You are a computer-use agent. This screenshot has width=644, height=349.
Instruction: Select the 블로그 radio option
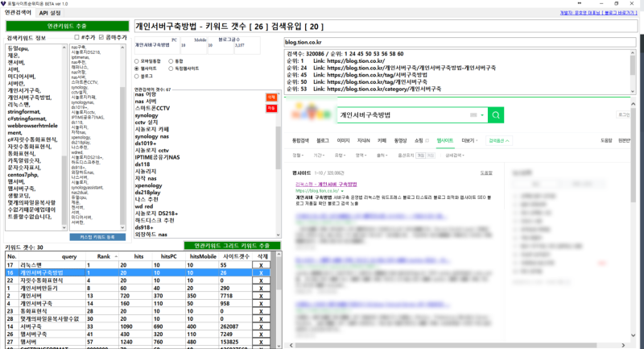point(137,77)
